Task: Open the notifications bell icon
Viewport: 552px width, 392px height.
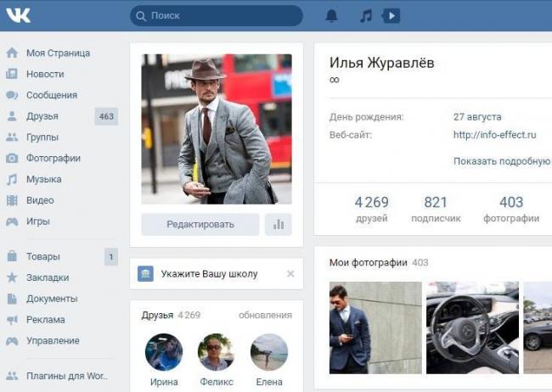Action: [331, 15]
